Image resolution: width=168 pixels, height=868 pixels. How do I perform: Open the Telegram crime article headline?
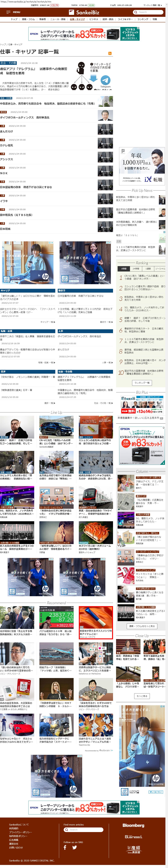pyautogui.click(x=34, y=71)
